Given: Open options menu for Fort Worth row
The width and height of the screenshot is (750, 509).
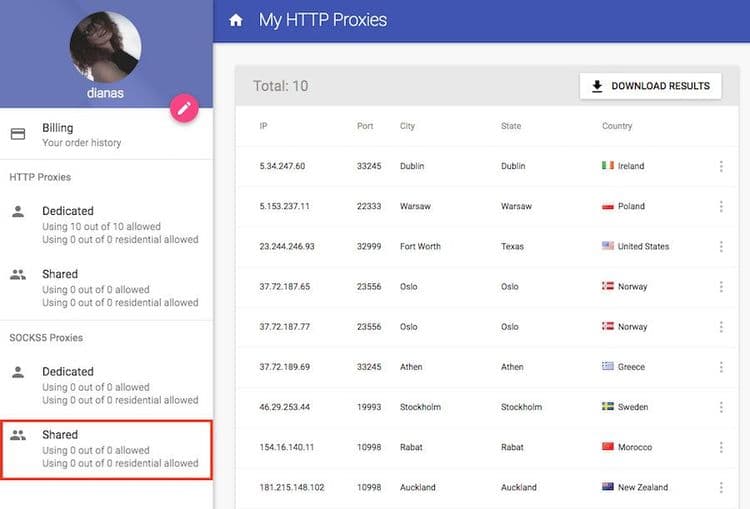Looking at the screenshot, I should (x=721, y=246).
